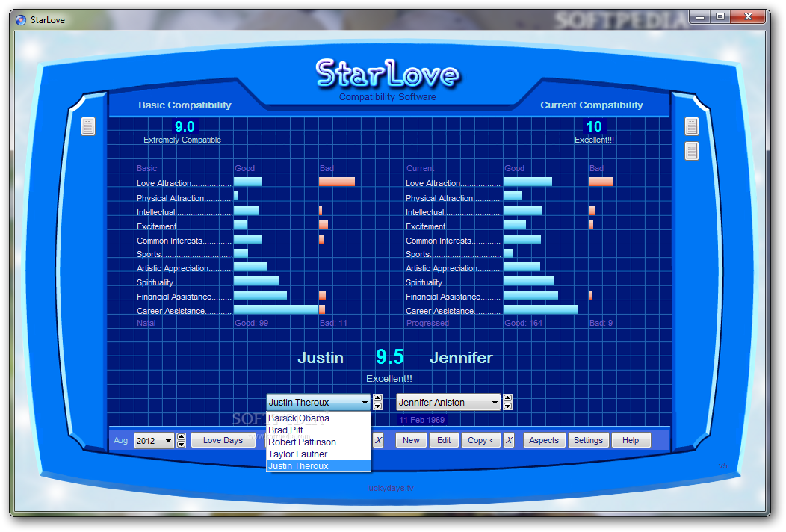786x532 pixels.
Task: Open the Jennifer Aniston dropdown
Action: coord(495,403)
